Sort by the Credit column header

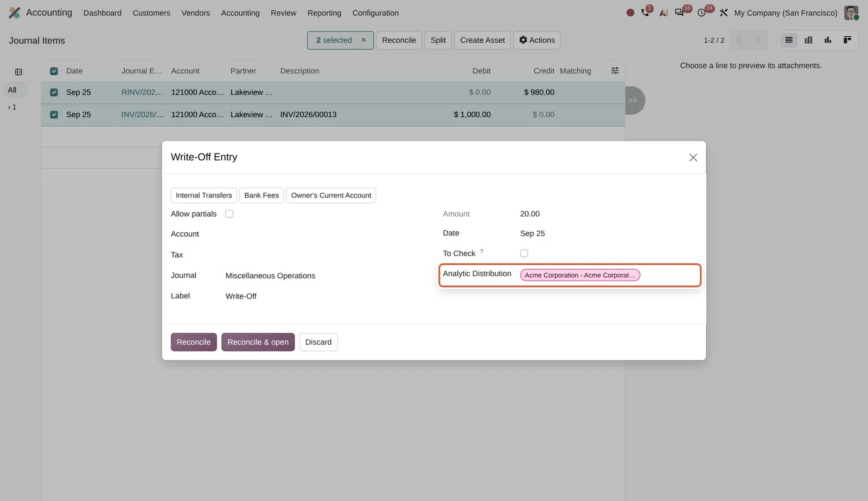(x=544, y=71)
